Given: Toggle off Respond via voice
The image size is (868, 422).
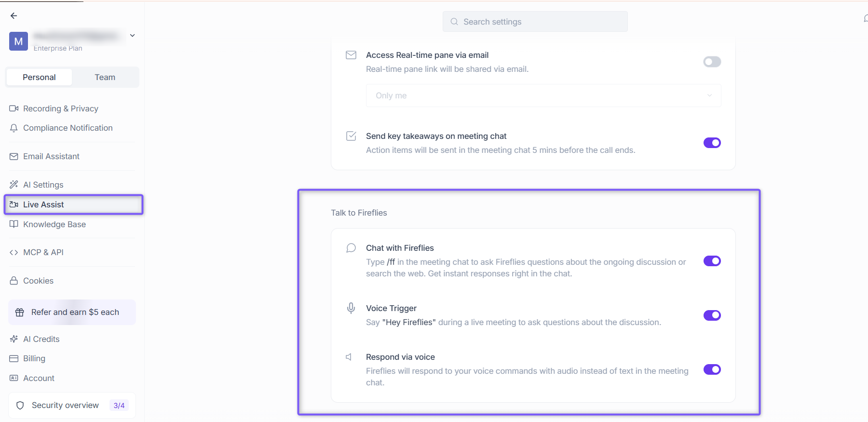Looking at the screenshot, I should click(712, 369).
